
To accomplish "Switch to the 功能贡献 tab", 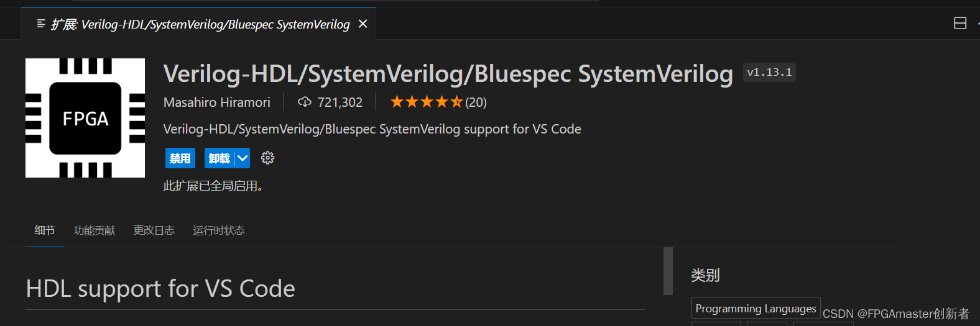I will pos(95,230).
